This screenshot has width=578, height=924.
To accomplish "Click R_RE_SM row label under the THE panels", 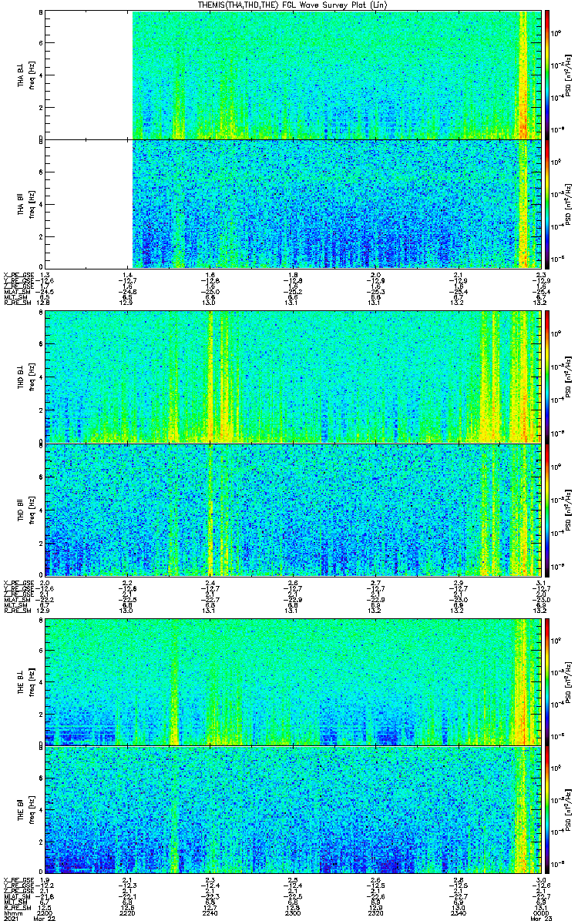I will (17, 907).
